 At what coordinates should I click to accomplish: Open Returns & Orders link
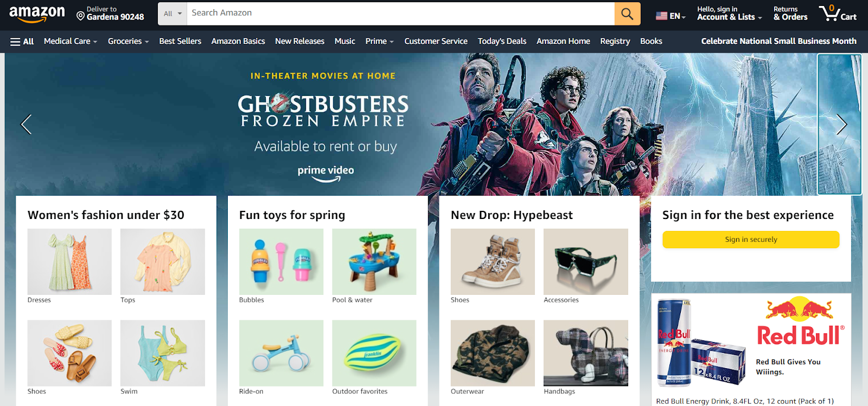[790, 13]
